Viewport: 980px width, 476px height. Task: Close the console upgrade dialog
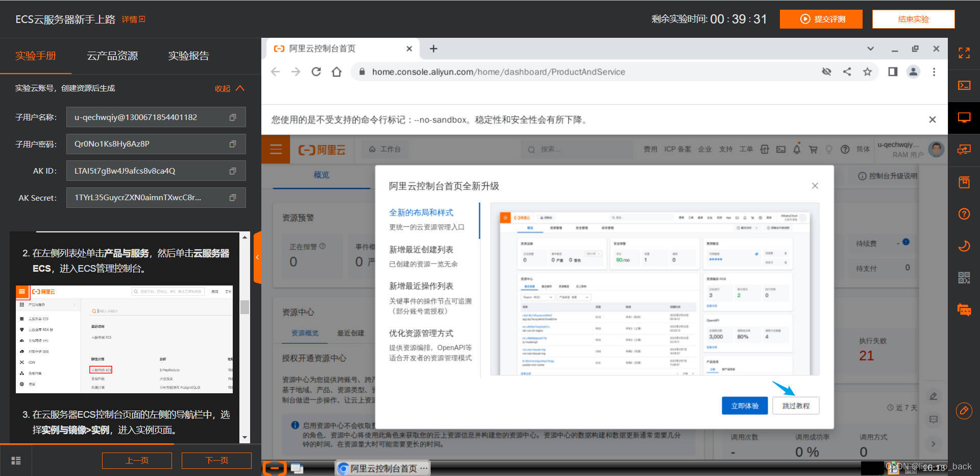tap(815, 186)
